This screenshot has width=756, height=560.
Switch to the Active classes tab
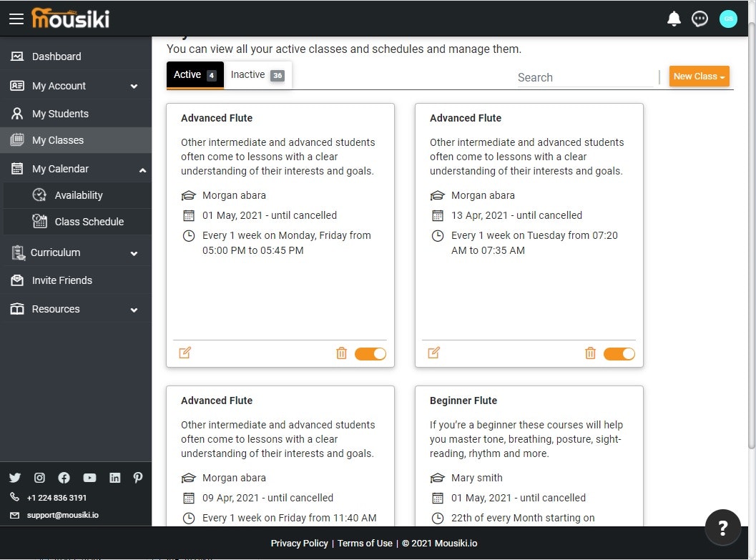195,74
